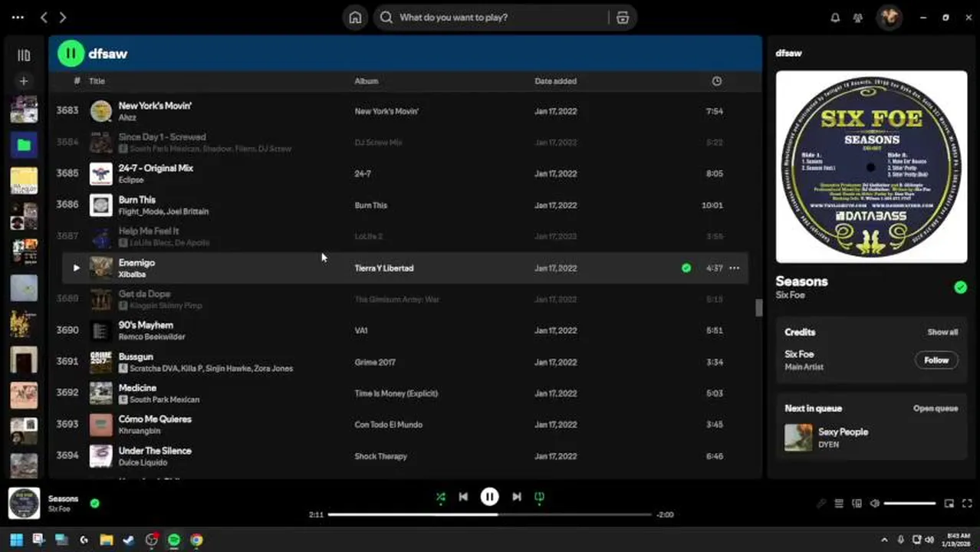Open the Browse icon in search bar
Viewport: 980px width, 552px height.
623,18
